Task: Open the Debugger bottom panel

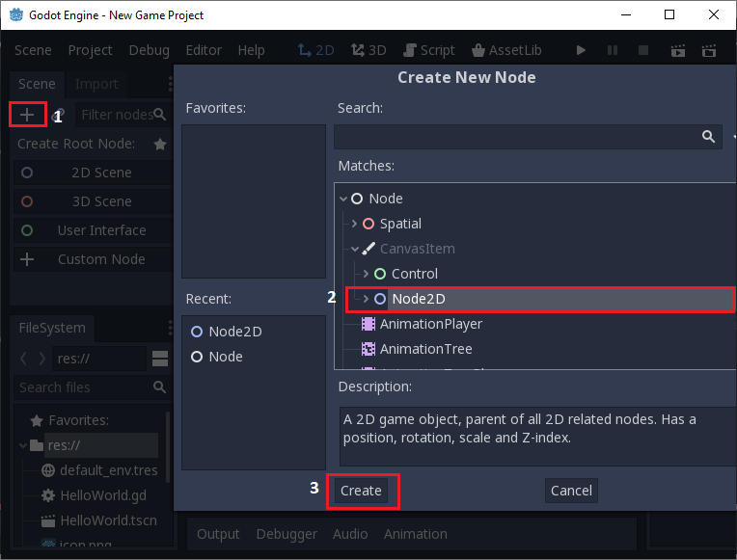Action: (x=287, y=534)
